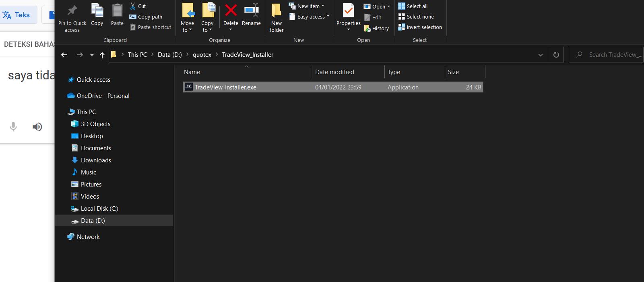Open Local Disk (C:) in sidebar
This screenshot has width=644, height=282.
99,209
